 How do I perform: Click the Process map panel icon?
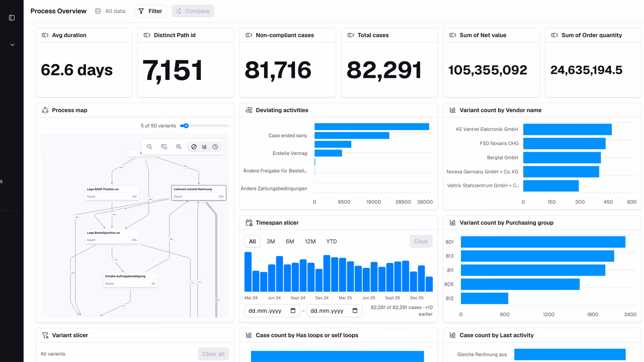coord(45,110)
